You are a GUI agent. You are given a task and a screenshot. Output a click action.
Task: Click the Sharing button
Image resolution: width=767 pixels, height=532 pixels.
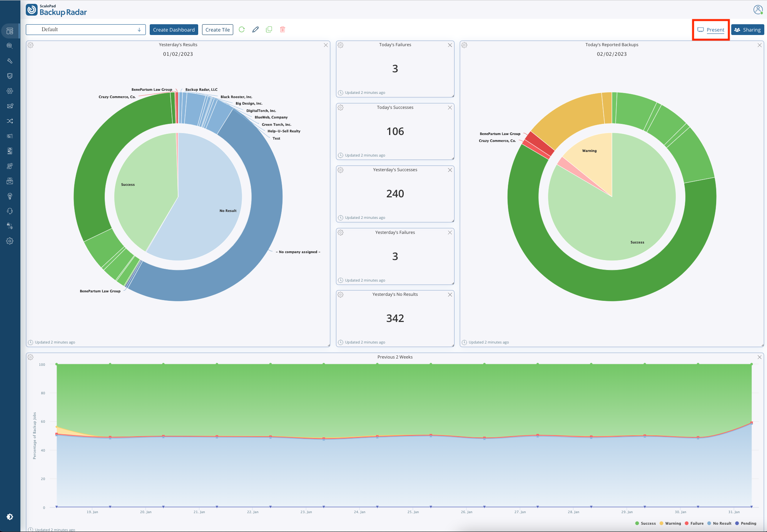click(x=747, y=30)
